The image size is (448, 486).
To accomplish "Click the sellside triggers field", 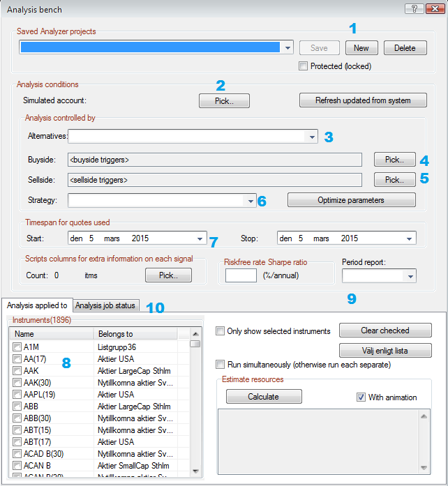I will pos(215,180).
